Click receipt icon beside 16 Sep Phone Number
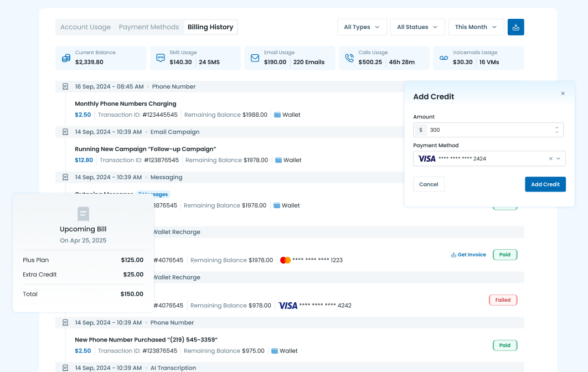This screenshot has height=372, width=588. coord(65,87)
